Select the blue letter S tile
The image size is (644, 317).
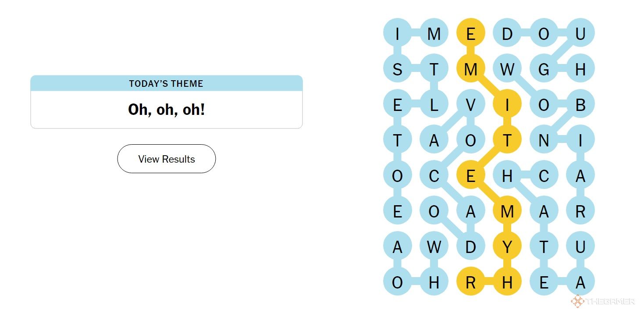397,69
